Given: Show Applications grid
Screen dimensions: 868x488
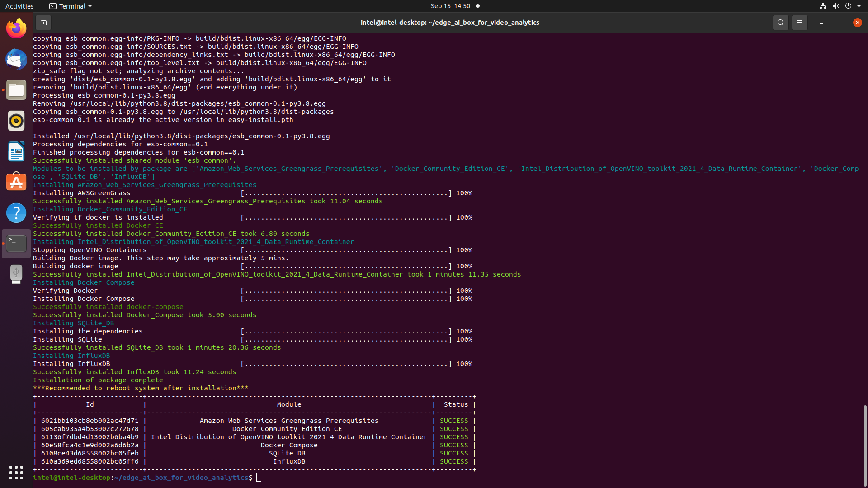Looking at the screenshot, I should point(16,473).
